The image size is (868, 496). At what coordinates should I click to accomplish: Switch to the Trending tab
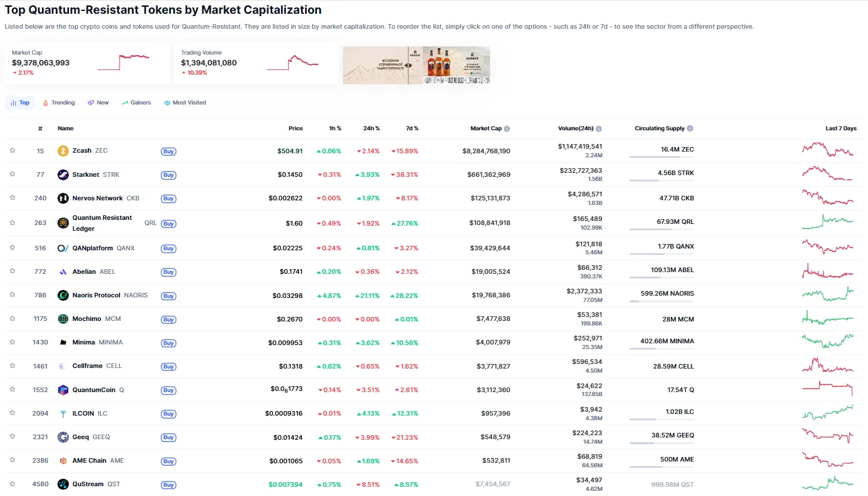(59, 103)
